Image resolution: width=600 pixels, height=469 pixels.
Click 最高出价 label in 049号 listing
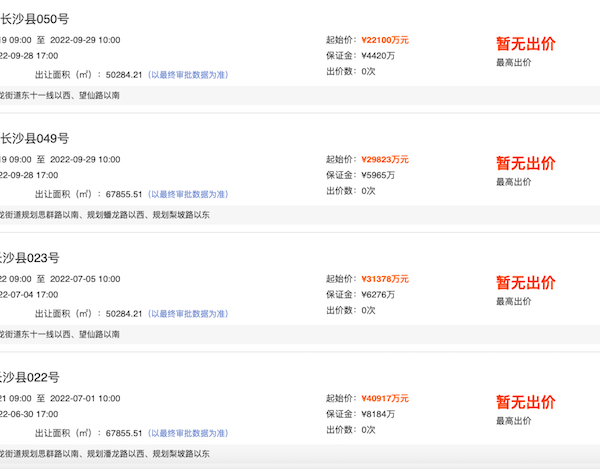pos(514,182)
